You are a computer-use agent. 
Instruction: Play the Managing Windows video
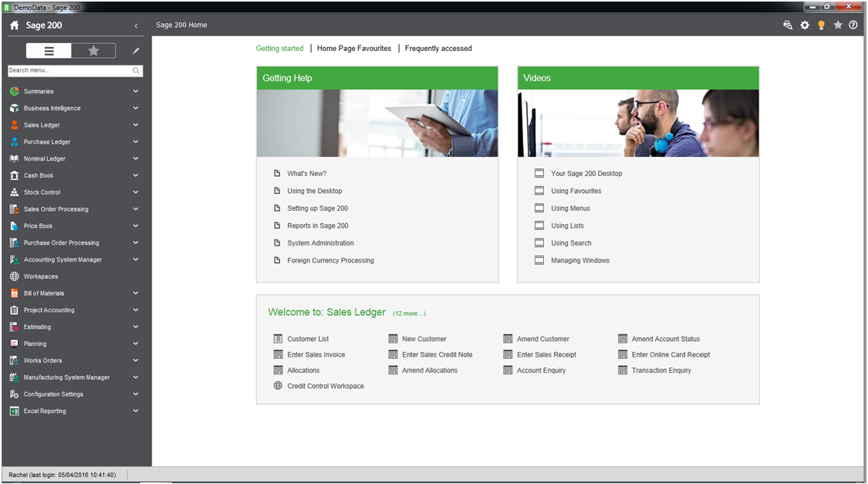tap(579, 260)
